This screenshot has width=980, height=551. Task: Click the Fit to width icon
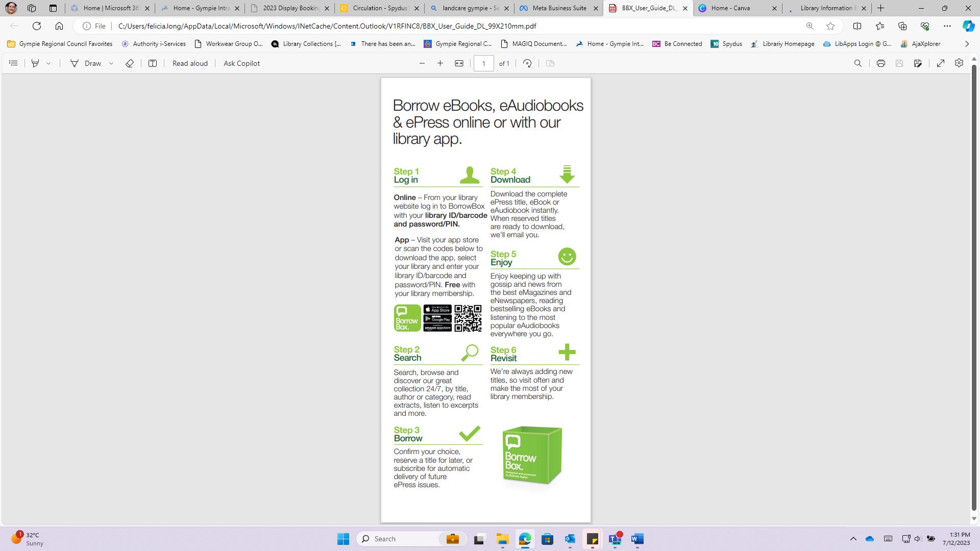459,63
